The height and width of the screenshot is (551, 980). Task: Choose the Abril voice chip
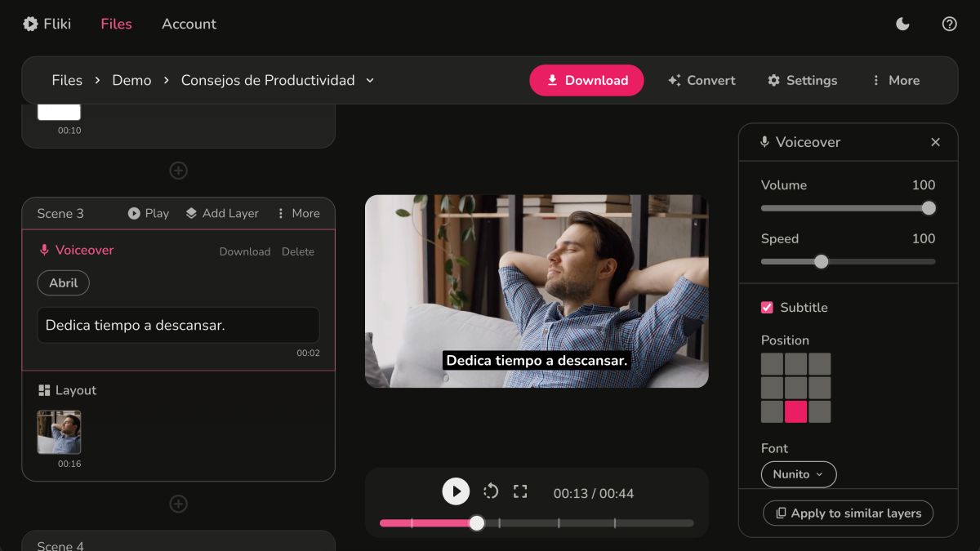pos(63,282)
